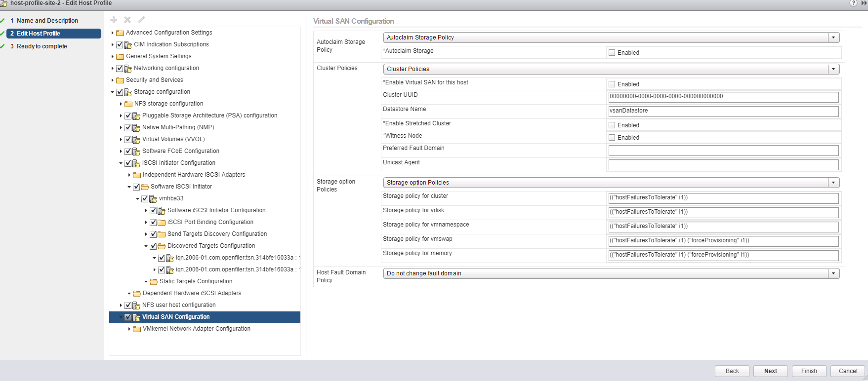The image size is (868, 381).
Task: Toggle Enable Virtual SAN for this host
Action: pos(612,84)
